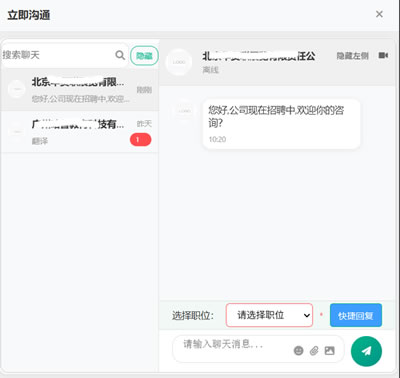Close the 立即沟通 dialog
400x378 pixels.
click(379, 14)
